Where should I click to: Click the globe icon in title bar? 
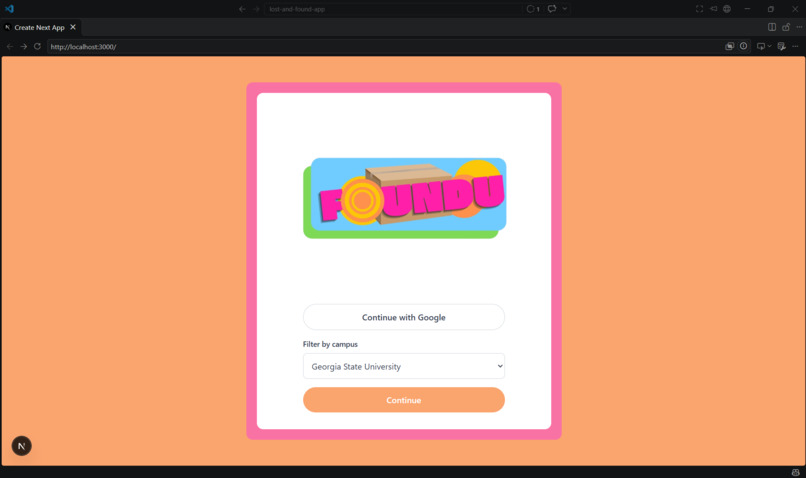pyautogui.click(x=727, y=9)
